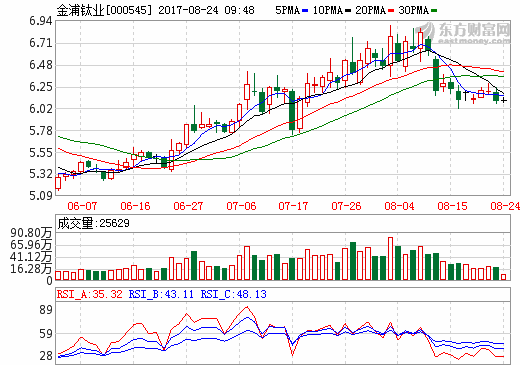Screen dimensions: 520x365
Task: Click the 成交量:25629 volume header
Action: pyautogui.click(x=93, y=223)
